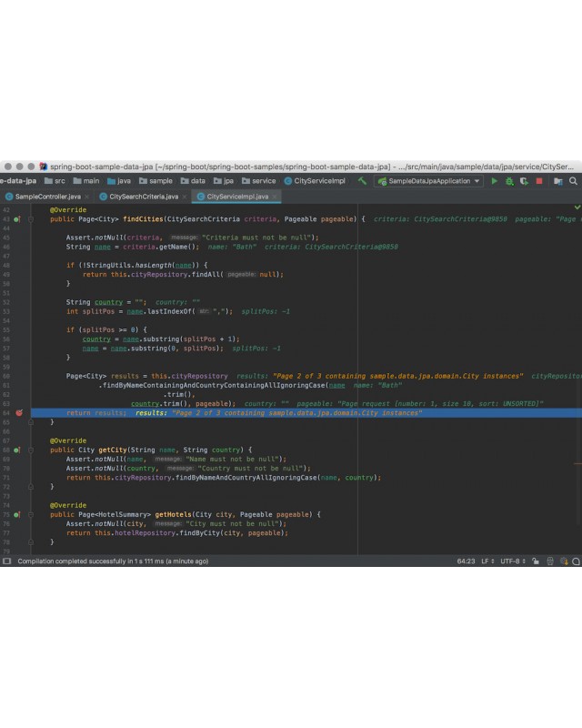The height and width of the screenshot is (728, 582).
Task: Start debugging with the bug icon
Action: pyautogui.click(x=509, y=181)
